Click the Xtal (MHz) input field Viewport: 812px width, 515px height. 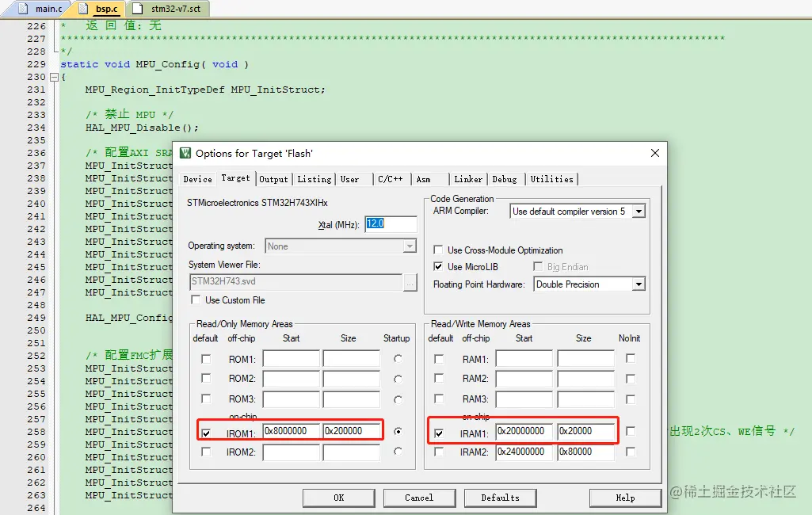[391, 223]
